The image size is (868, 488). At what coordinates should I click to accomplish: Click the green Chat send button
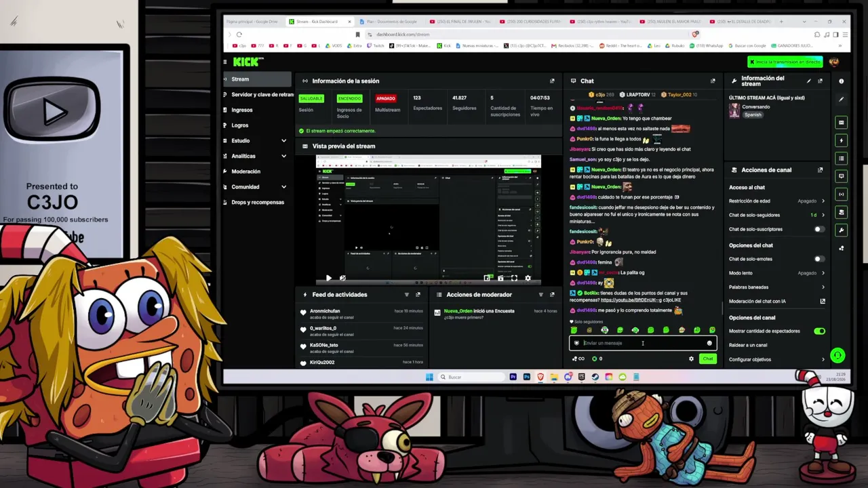tap(708, 359)
